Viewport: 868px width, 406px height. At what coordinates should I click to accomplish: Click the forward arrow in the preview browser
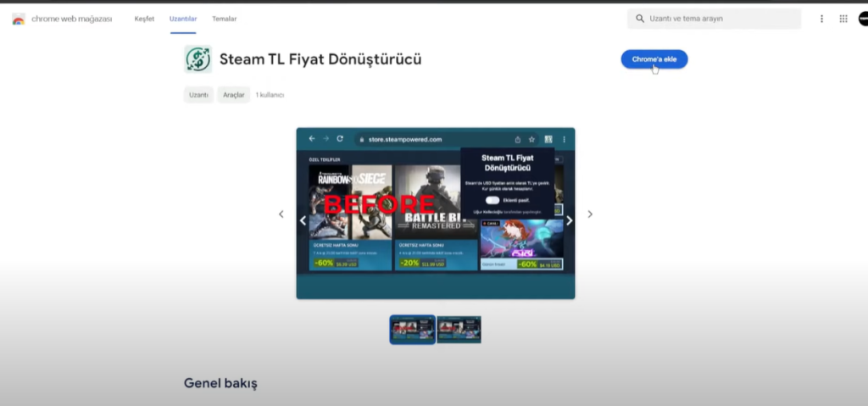click(x=325, y=138)
